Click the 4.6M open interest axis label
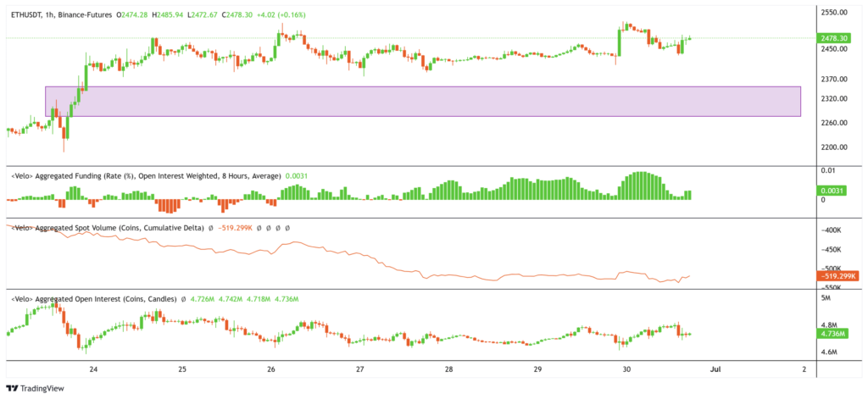 (830, 352)
